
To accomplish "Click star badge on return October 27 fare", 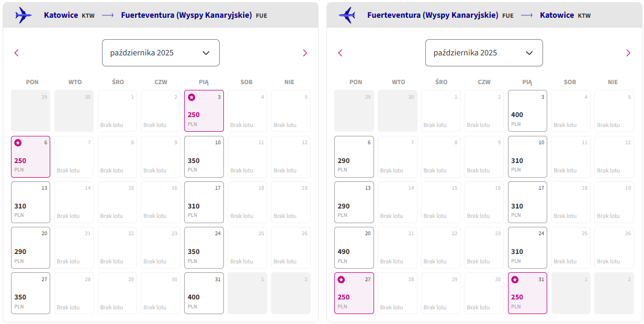I will [341, 280].
